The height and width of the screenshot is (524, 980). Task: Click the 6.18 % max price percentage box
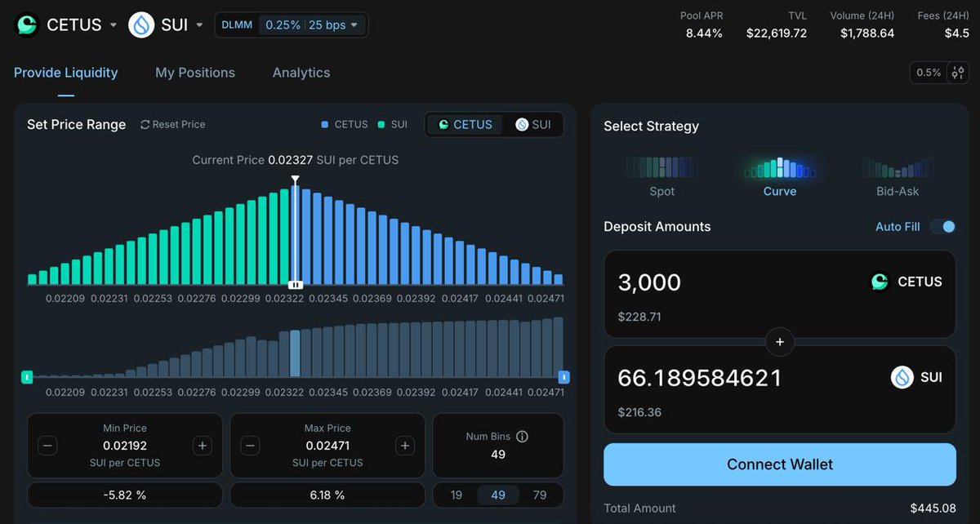[x=327, y=495]
